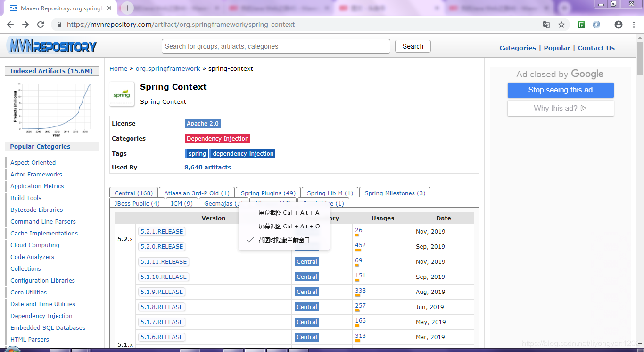Open a new browser tab with the plus button
644x352 pixels.
tap(127, 8)
